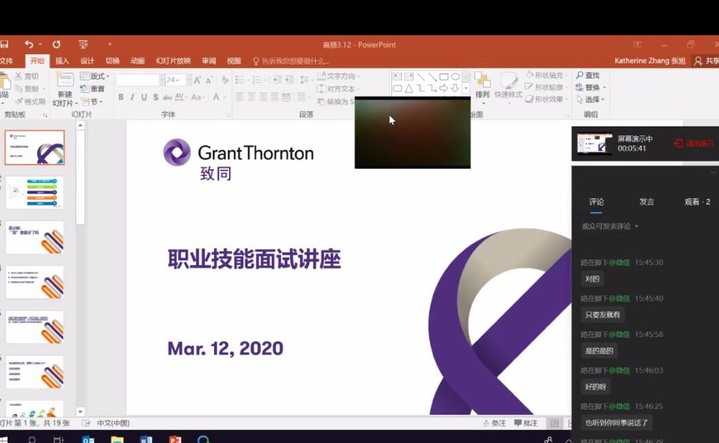
Task: Toggle the Comments (批注) pane in status bar
Action: 525,423
